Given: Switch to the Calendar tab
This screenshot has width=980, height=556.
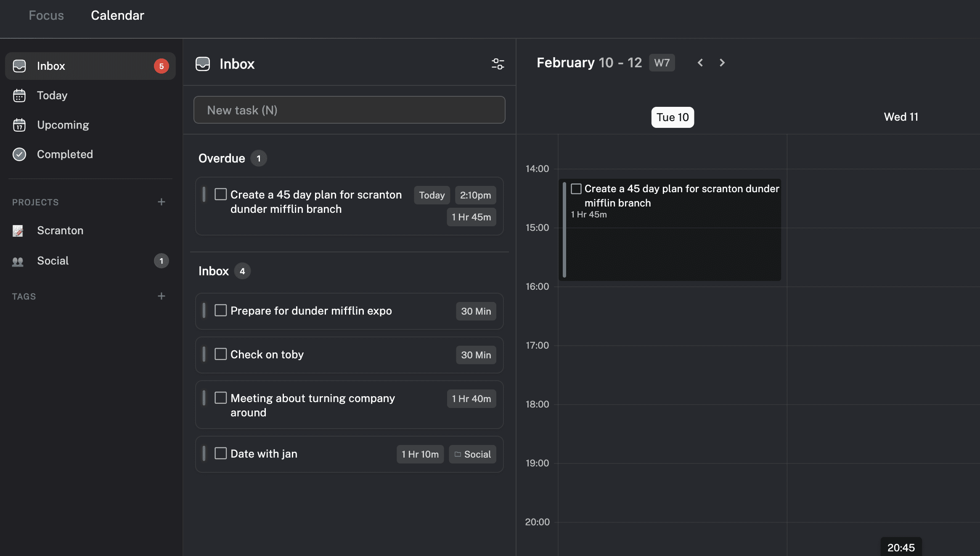Looking at the screenshot, I should [x=117, y=16].
